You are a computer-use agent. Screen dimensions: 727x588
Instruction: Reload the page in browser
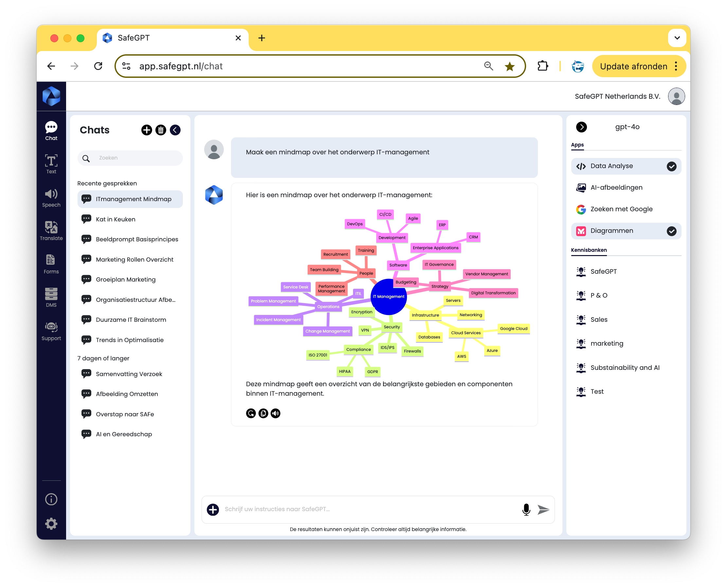98,66
